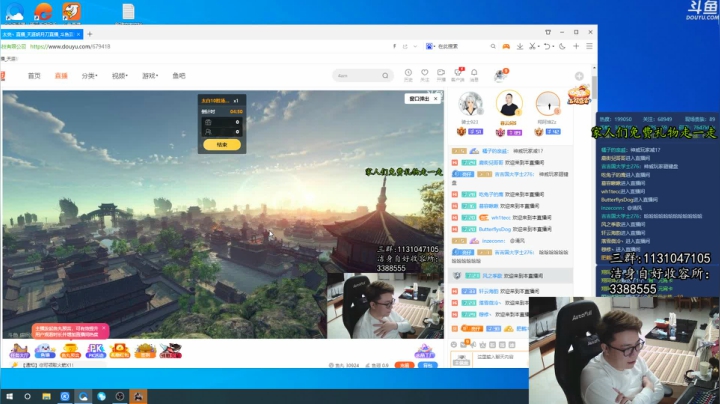The width and height of the screenshot is (720, 404).
Task: Open the start-streaming camera icon
Action: point(441,73)
